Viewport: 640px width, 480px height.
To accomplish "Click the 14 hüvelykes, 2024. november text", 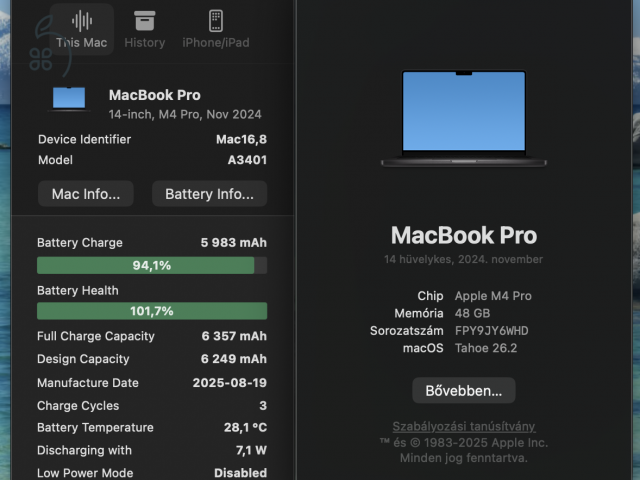I will (463, 260).
